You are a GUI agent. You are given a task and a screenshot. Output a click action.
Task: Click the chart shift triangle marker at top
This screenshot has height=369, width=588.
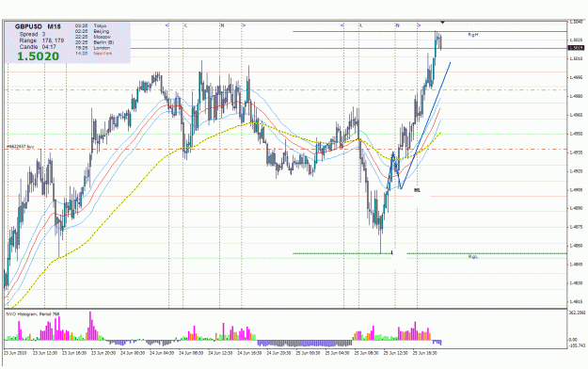click(442, 23)
